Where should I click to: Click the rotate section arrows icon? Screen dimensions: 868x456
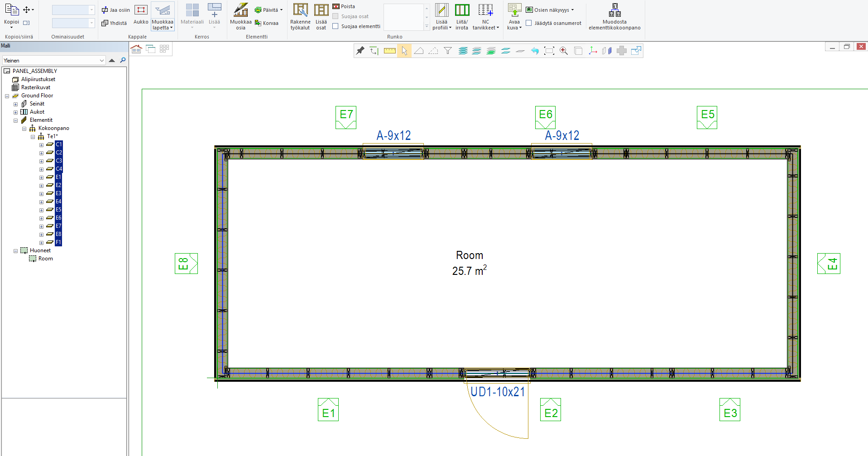pyautogui.click(x=374, y=51)
